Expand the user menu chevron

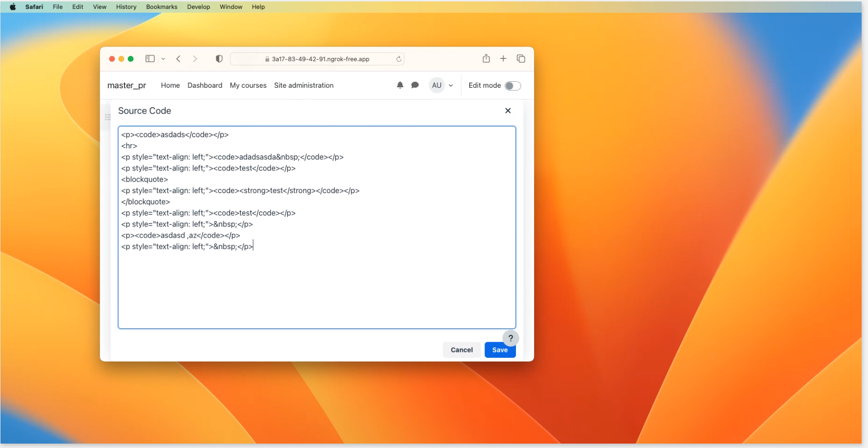[451, 85]
